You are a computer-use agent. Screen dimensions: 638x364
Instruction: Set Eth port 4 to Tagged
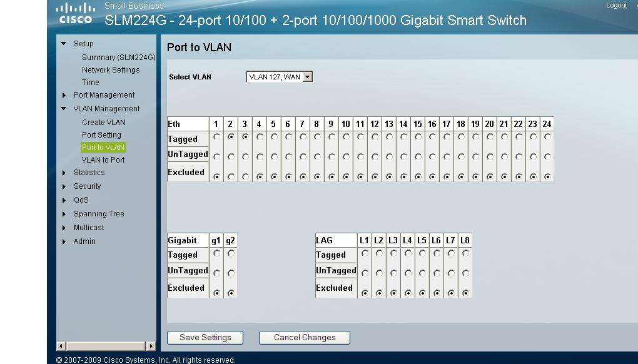point(260,137)
